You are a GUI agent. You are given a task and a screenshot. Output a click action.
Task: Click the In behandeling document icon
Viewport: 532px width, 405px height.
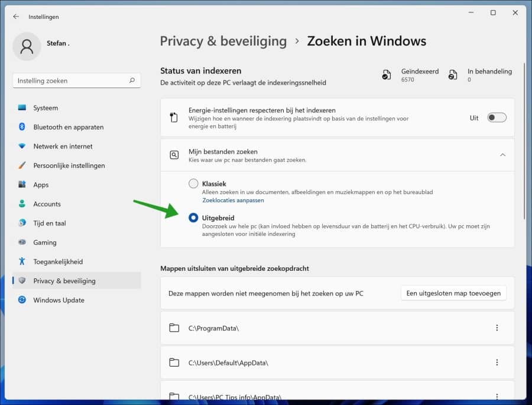coord(453,74)
